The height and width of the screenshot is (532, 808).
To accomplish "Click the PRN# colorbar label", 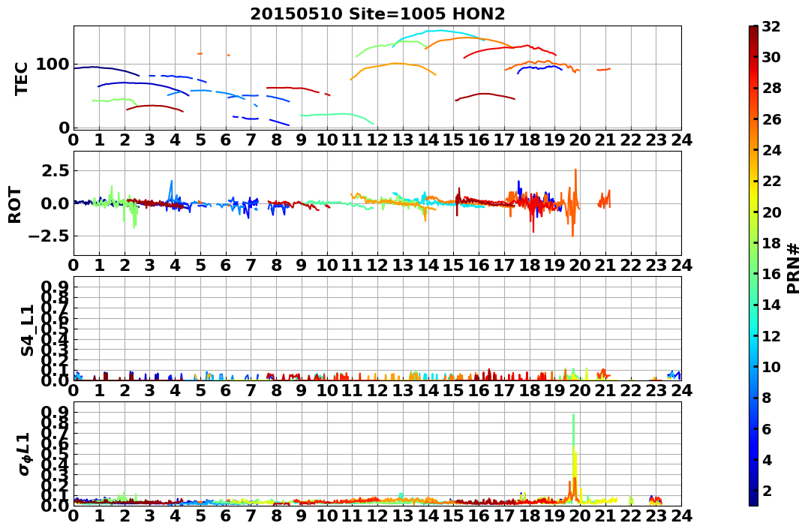I will (x=794, y=268).
